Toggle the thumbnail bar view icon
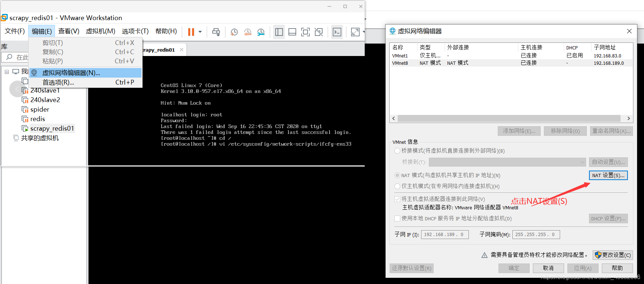 [292, 32]
